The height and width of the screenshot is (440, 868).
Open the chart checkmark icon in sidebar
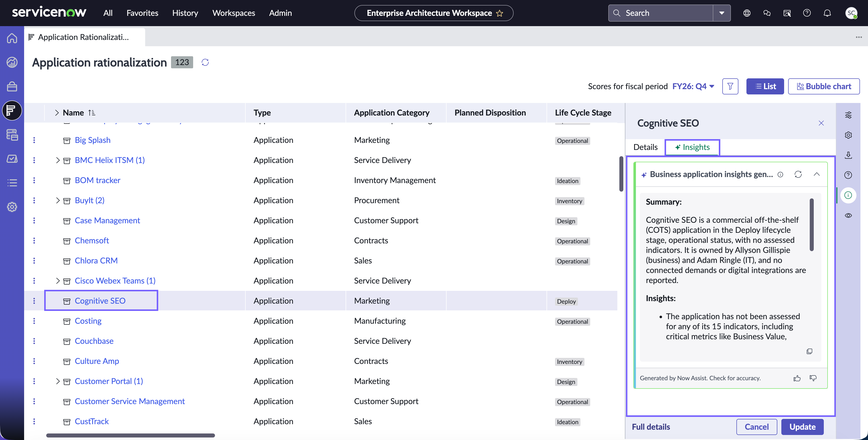[x=12, y=159]
